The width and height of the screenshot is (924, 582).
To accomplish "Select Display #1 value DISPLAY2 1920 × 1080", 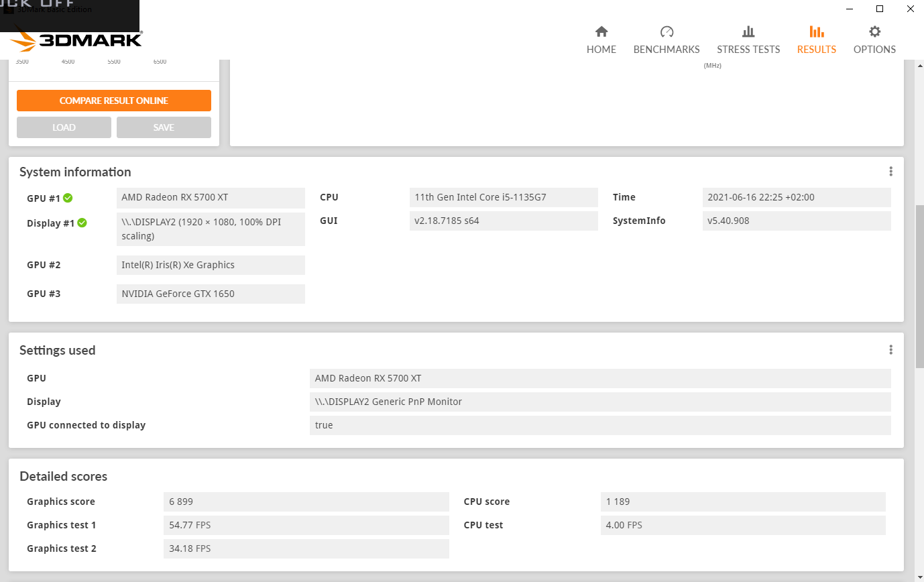I will (211, 229).
